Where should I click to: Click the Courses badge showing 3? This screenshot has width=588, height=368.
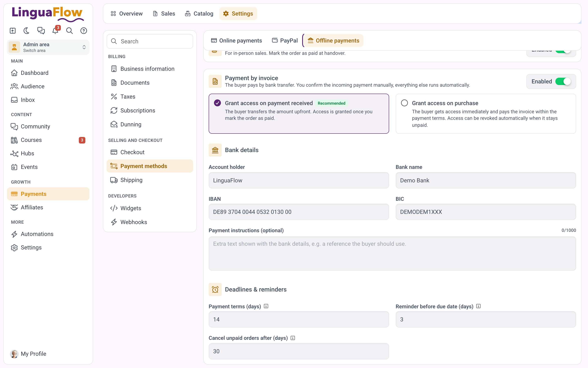coord(82,140)
